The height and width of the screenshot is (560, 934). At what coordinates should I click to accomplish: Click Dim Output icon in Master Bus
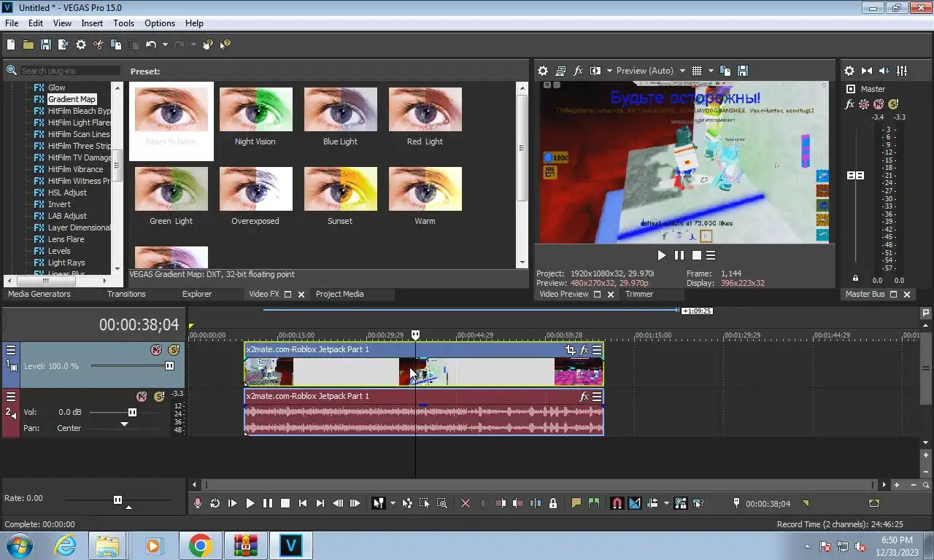pyautogui.click(x=884, y=71)
